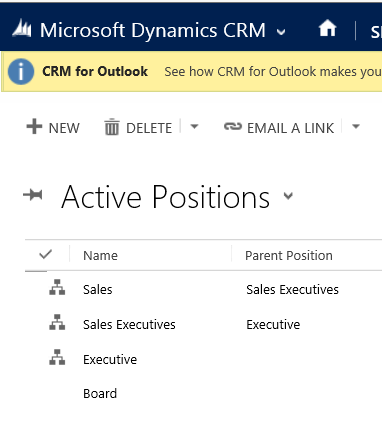Click the NEW button label
The height and width of the screenshot is (432, 382).
click(x=64, y=128)
